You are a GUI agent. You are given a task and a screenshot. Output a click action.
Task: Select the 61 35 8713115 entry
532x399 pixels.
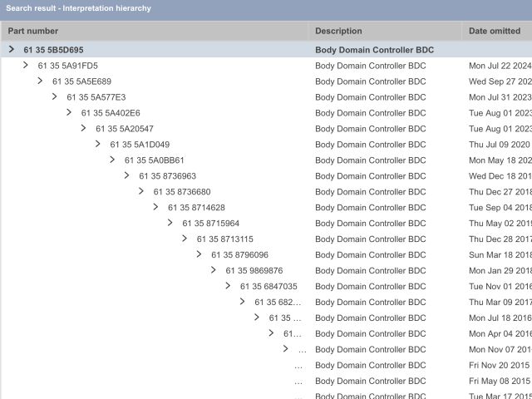pyautogui.click(x=225, y=239)
